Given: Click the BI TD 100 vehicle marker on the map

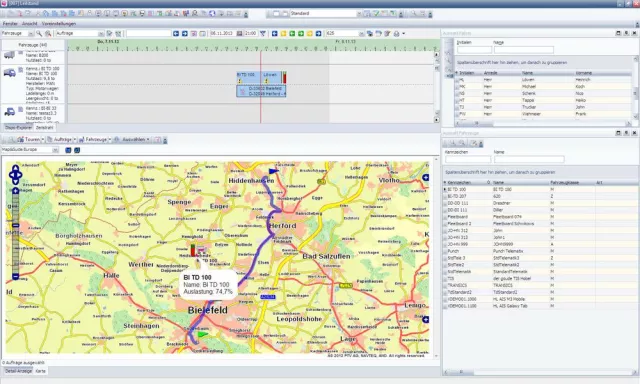Looking at the screenshot, I should pos(202,250).
